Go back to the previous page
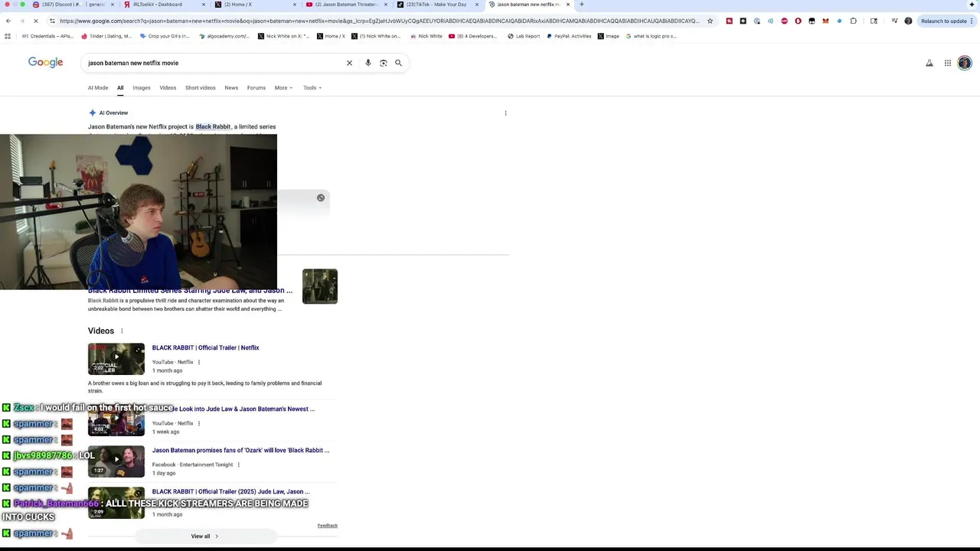The width and height of the screenshot is (980, 551). pyautogui.click(x=8, y=21)
